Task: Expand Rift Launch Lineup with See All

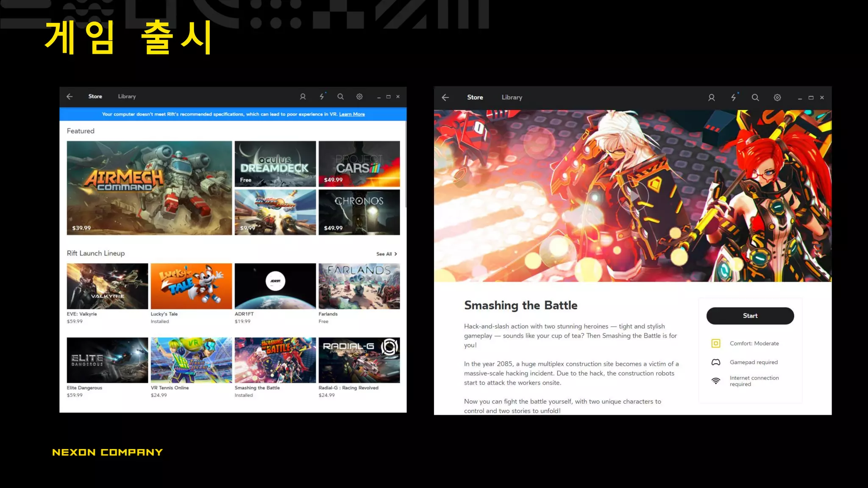Action: click(x=387, y=254)
